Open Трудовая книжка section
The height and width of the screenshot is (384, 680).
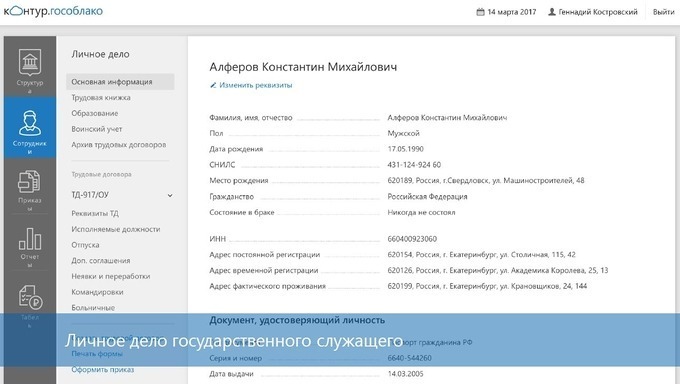tap(101, 98)
